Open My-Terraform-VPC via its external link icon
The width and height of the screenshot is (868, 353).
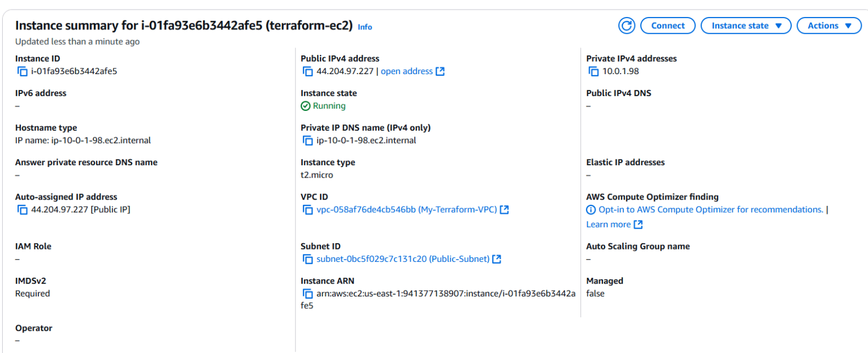pos(505,209)
